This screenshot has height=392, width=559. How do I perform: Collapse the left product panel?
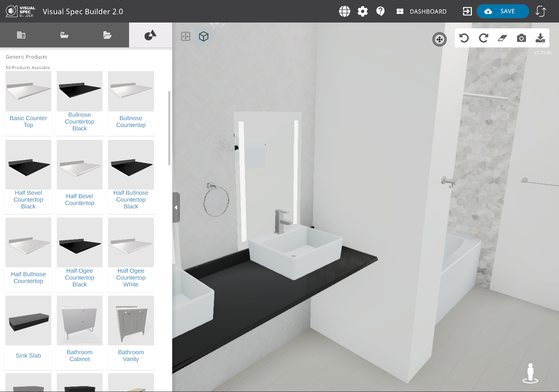click(x=176, y=207)
